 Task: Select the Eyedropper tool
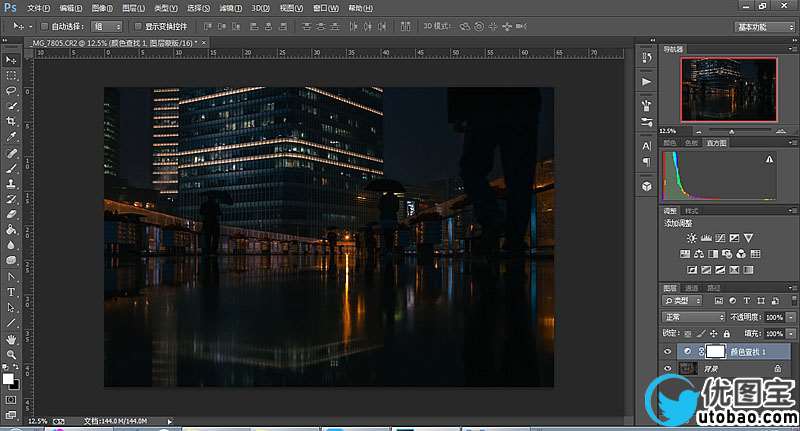click(11, 137)
